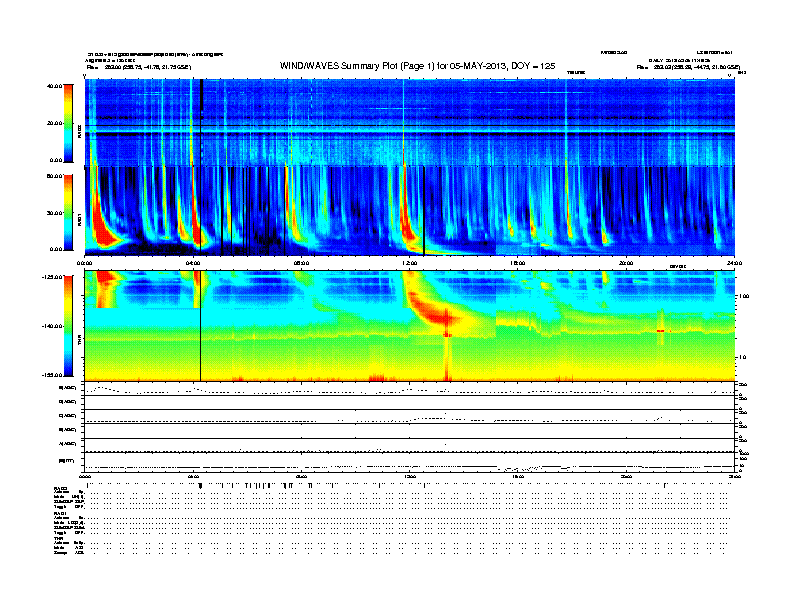Click the TNR heading in bottom status table
Screen dimensions: 792x612
pos(58,538)
